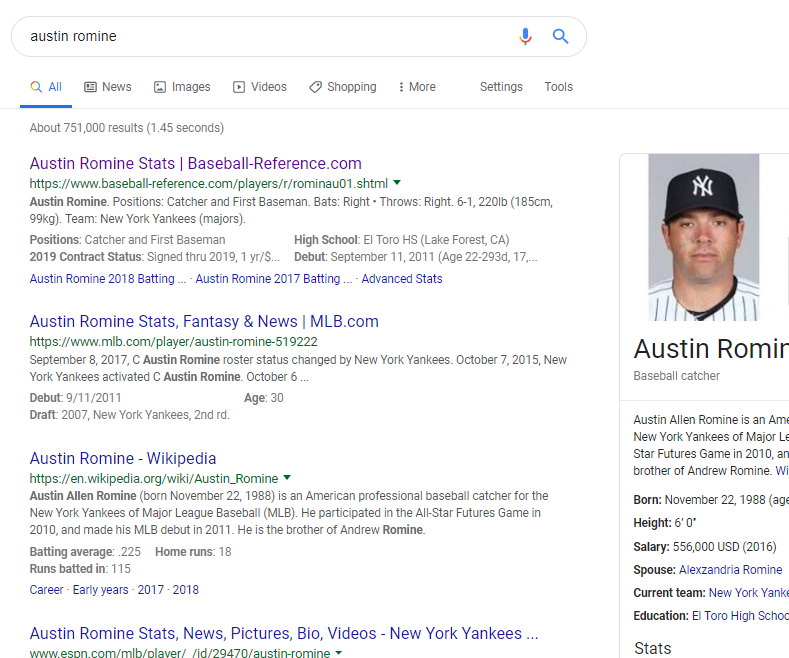Click the Stats heading in knowledge panel
The image size is (789, 658).
653,648
